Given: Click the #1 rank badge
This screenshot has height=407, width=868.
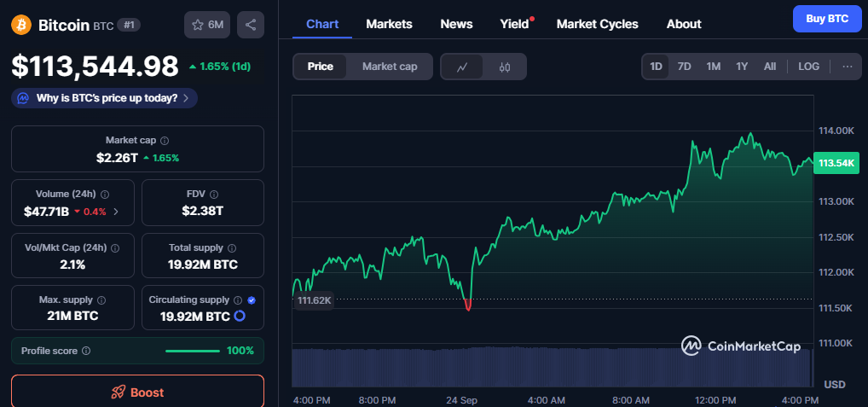Looking at the screenshot, I should pyautogui.click(x=129, y=25).
